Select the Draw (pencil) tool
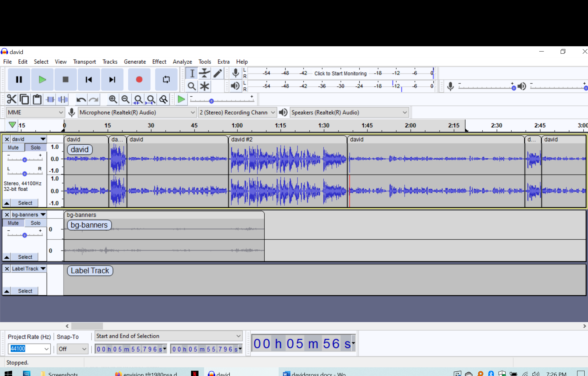588x376 pixels. (x=217, y=74)
